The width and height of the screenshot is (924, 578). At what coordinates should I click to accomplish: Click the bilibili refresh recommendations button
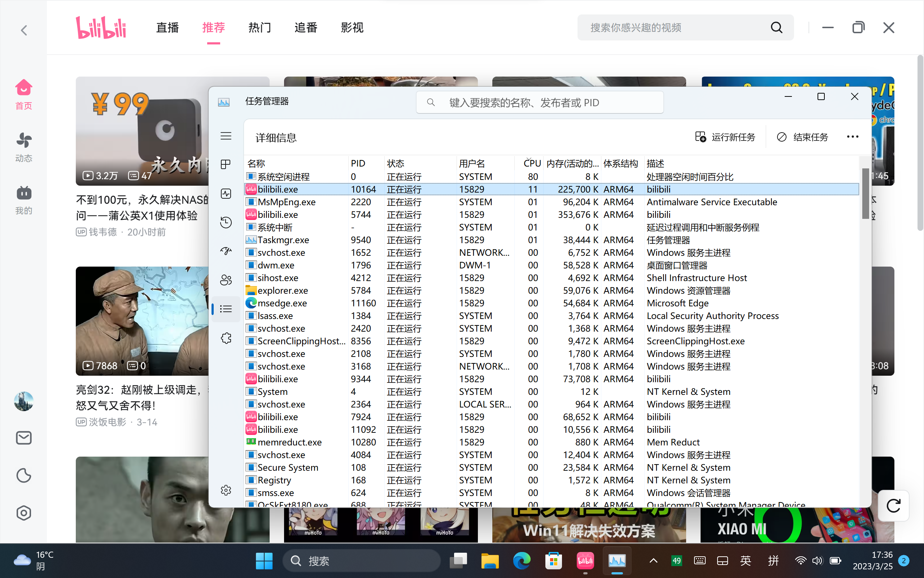893,506
